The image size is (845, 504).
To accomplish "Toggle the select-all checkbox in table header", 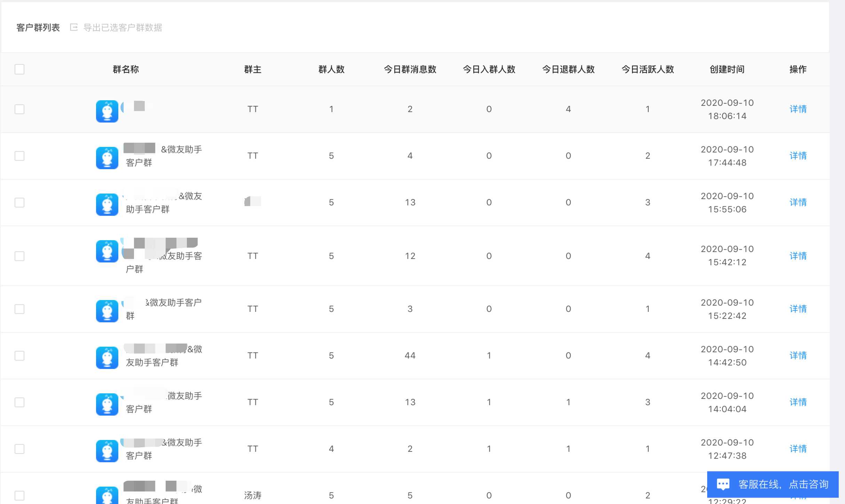I will pos(19,69).
